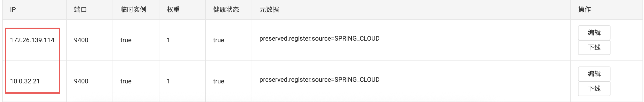The width and height of the screenshot is (644, 102).
Task: Click the 健康状态 true value for 172.26.139.114
Action: 218,40
